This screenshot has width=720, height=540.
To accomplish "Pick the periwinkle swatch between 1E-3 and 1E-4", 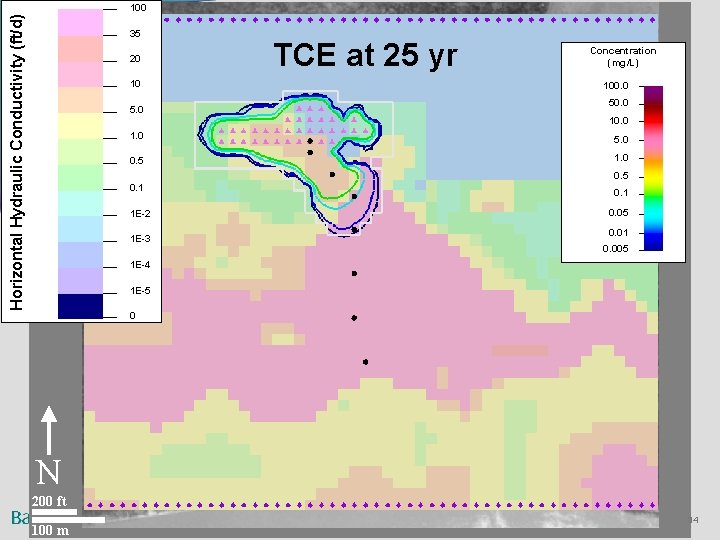I will 80,255.
